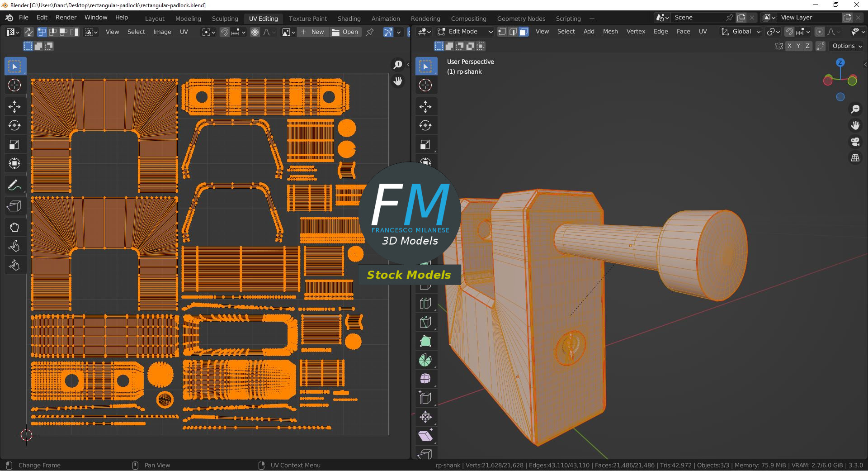Activate the Spin tool
Screen dimensions: 868x471
425,360
